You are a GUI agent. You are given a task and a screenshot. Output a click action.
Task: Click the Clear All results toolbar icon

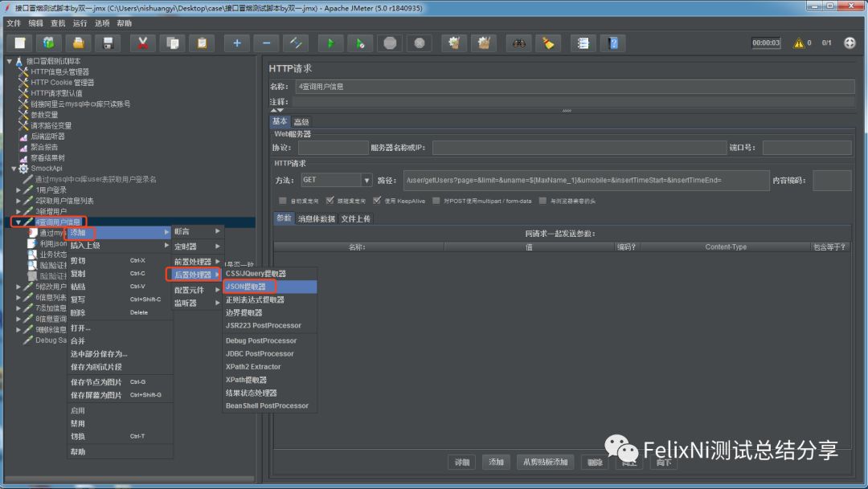(483, 43)
